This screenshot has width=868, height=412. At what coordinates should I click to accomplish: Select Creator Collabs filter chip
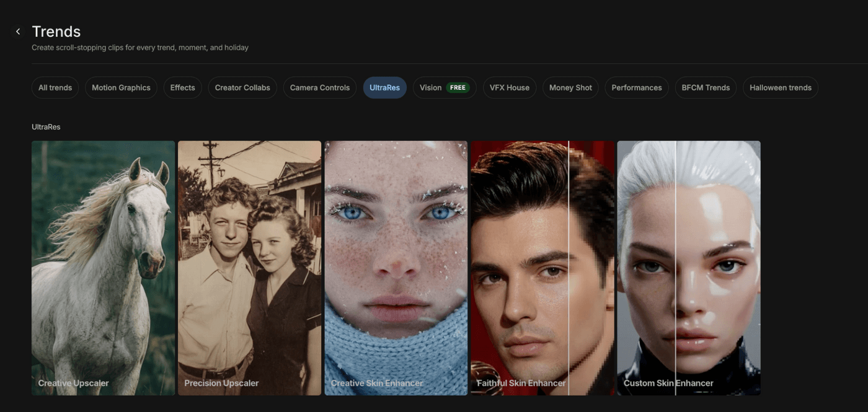pos(242,87)
